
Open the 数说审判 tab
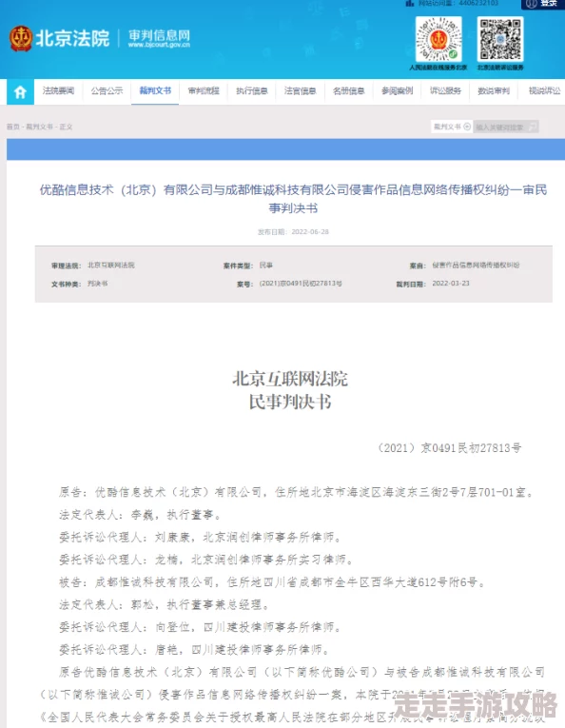493,90
